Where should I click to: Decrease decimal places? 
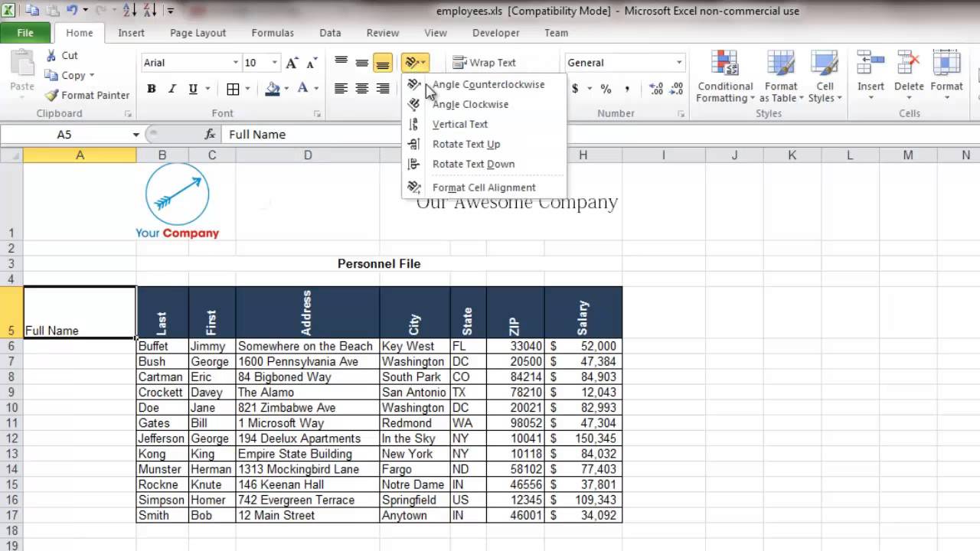click(x=676, y=89)
